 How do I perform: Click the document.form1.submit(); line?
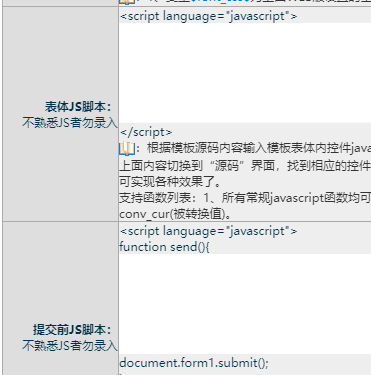pyautogui.click(x=194, y=363)
